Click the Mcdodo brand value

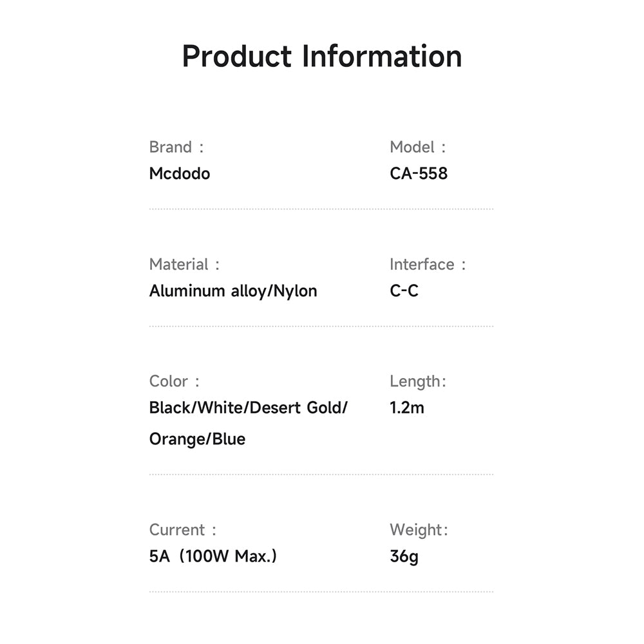pos(180,173)
